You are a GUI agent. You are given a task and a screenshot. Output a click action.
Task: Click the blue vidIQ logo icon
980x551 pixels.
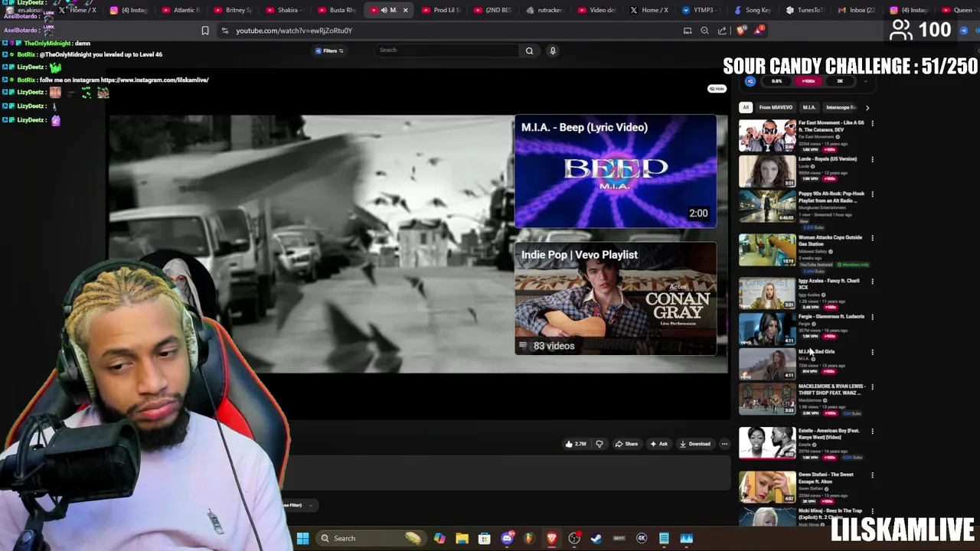(750, 81)
